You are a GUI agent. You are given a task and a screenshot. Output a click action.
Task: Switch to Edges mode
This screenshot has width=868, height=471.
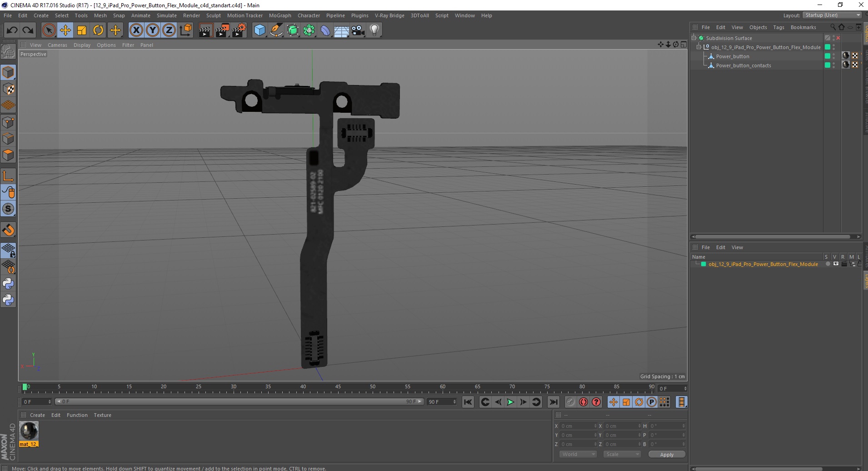(x=8, y=139)
